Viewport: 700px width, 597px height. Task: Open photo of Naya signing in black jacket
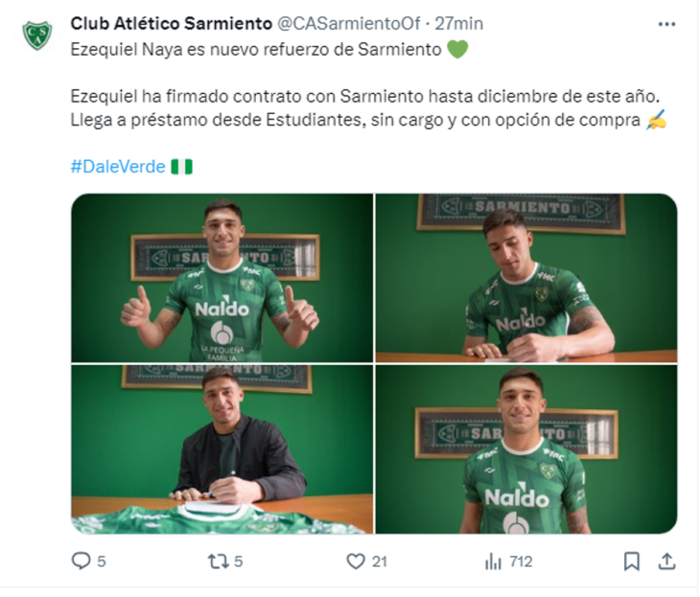[x=222, y=449]
